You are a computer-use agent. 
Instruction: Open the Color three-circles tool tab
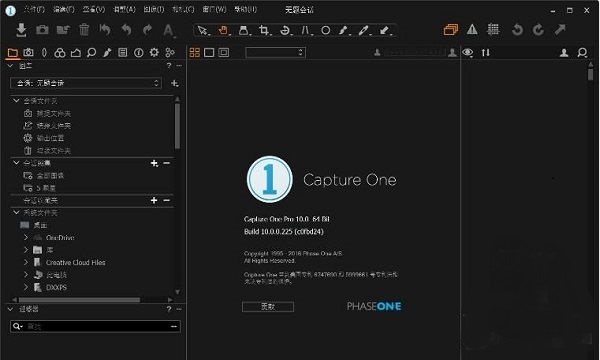60,52
